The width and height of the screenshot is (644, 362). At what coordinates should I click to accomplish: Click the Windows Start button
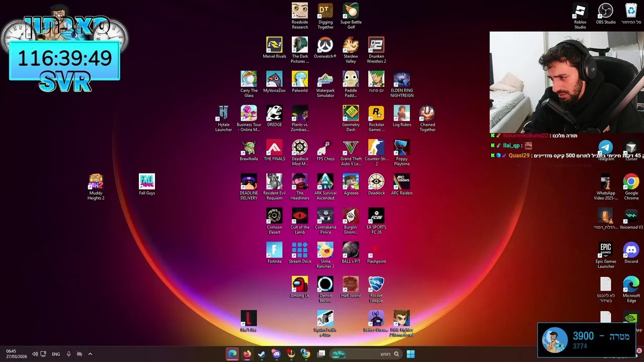(411, 354)
